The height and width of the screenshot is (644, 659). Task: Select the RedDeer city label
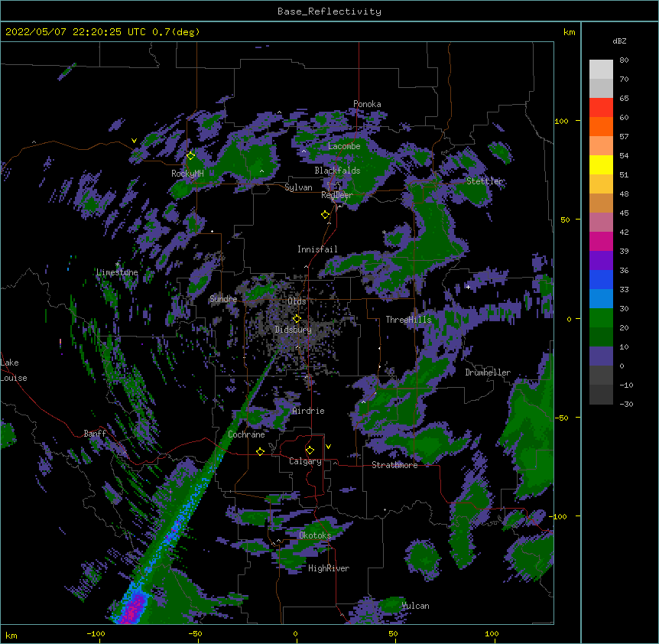pyautogui.click(x=336, y=195)
